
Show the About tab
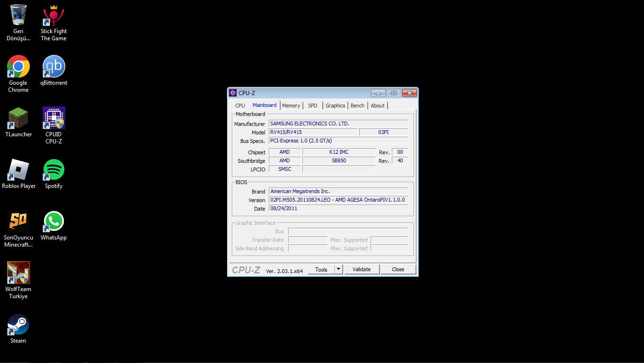point(378,106)
